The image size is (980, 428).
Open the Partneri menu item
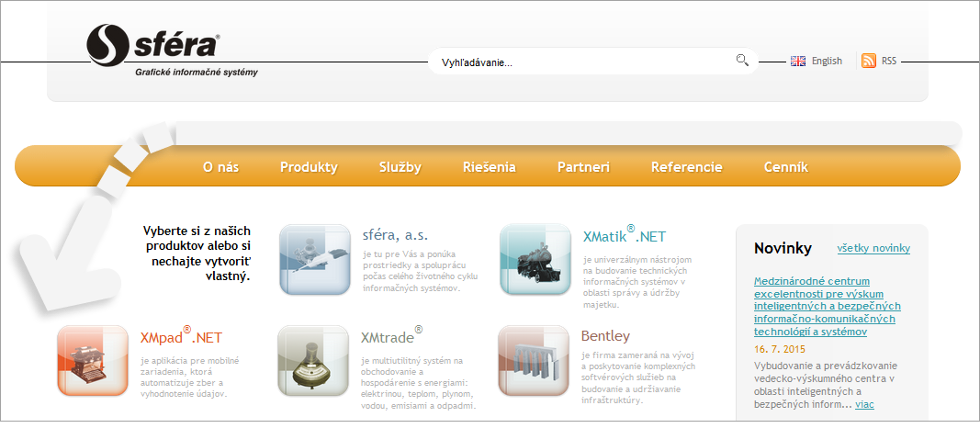[584, 167]
